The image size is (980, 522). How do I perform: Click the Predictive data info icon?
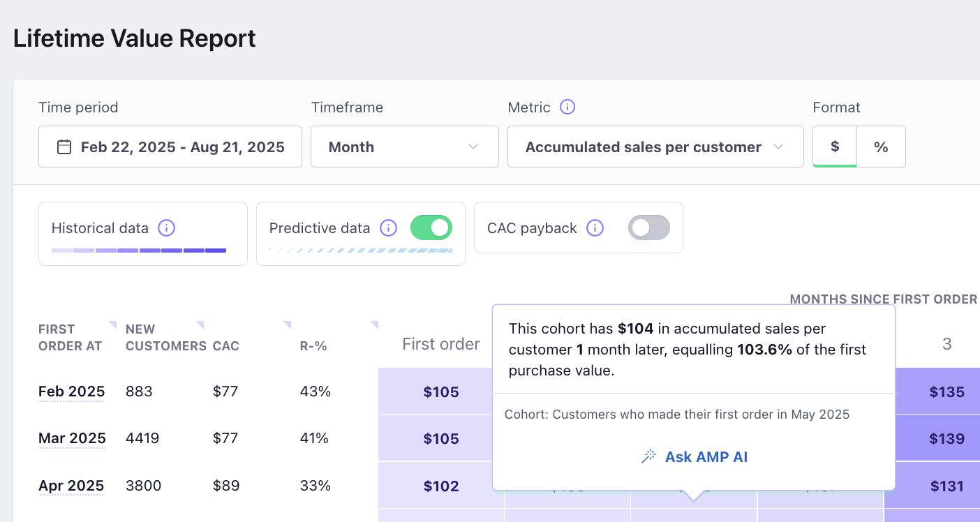click(388, 228)
